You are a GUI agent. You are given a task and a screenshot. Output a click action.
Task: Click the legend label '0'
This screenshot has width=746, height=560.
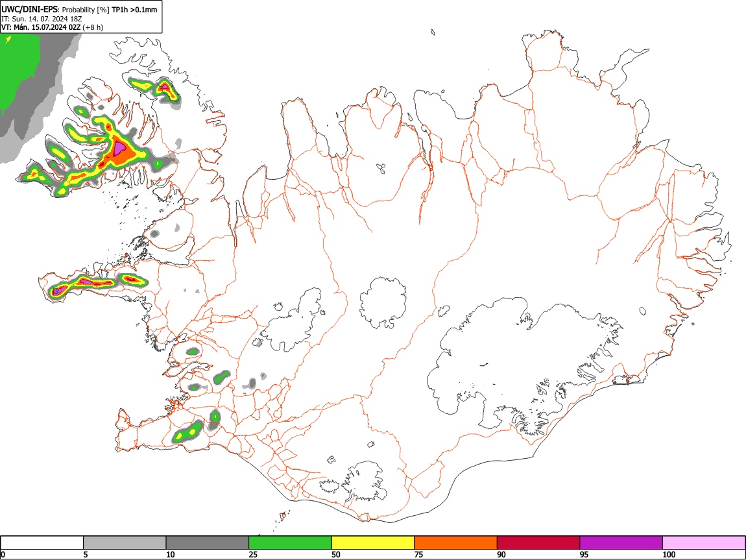(x=3, y=554)
